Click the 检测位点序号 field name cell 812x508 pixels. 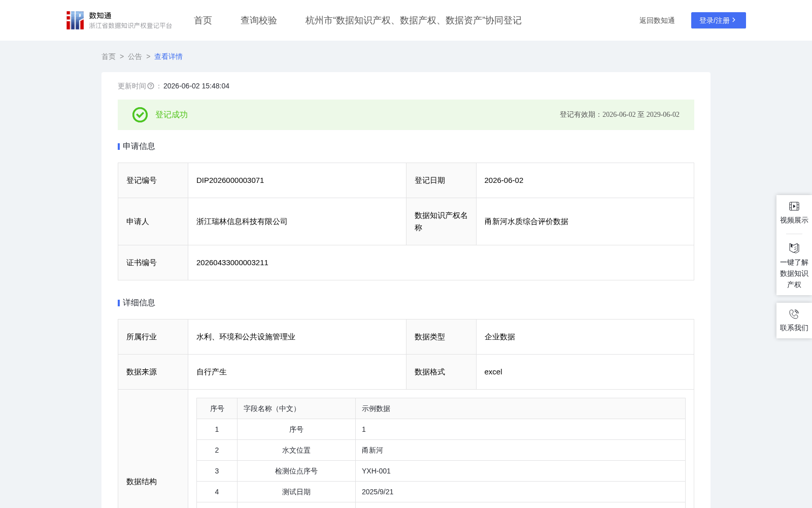[x=296, y=471]
